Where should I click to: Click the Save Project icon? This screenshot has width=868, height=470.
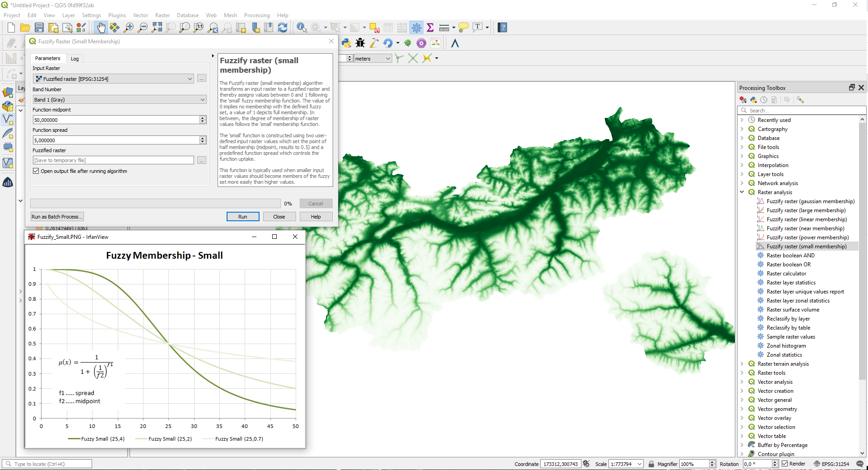39,28
